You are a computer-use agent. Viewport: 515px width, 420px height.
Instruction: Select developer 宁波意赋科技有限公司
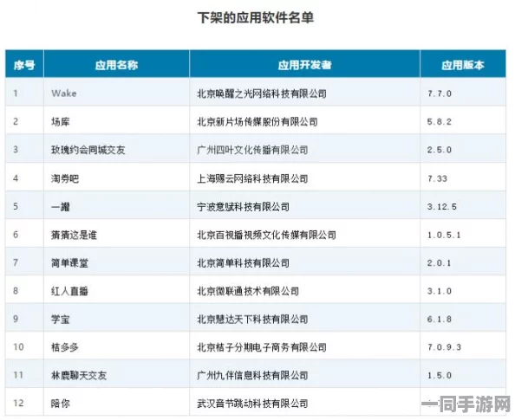tap(243, 206)
